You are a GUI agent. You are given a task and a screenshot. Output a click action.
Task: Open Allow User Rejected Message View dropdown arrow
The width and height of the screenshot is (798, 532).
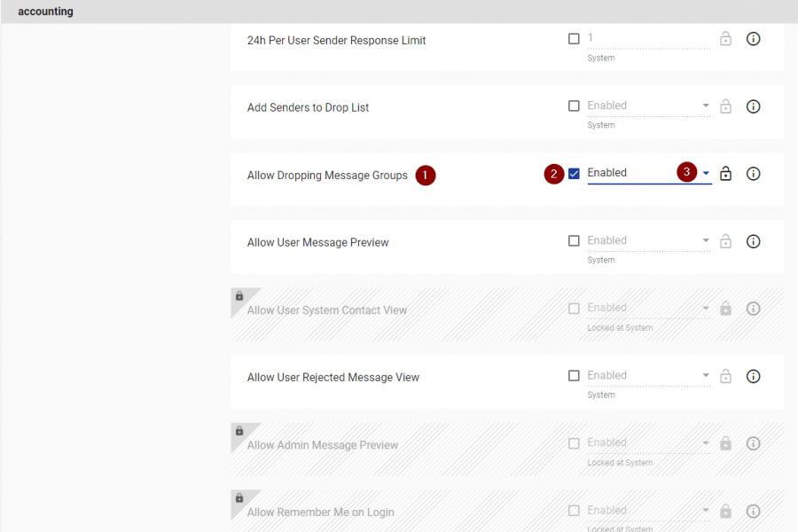(x=706, y=375)
